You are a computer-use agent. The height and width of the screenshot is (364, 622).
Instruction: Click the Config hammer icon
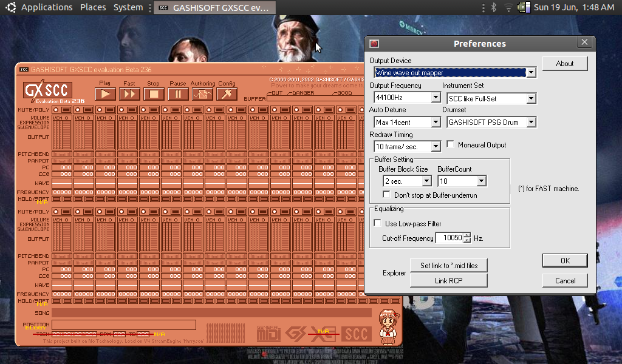tap(227, 93)
